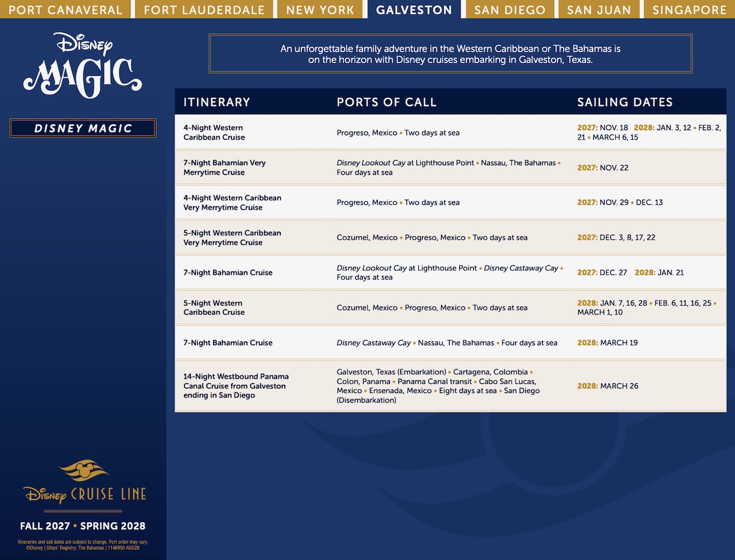Click ports Disney Castaway Cay, Nassau, four sea days
Screen dimensions: 735x560
tap(447, 343)
